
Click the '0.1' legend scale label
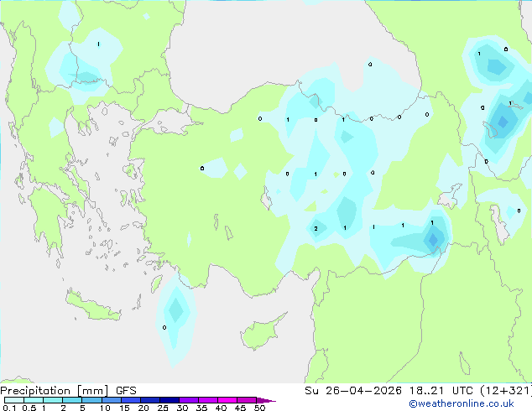click(x=9, y=408)
